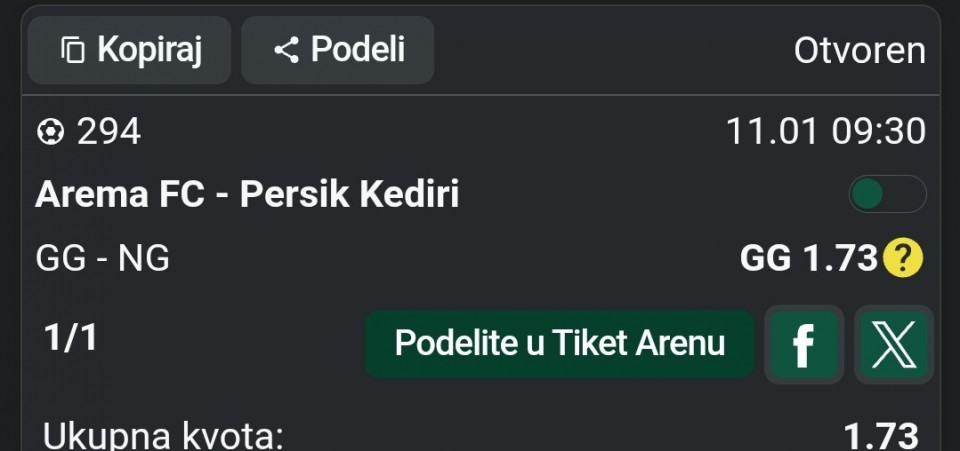Click the copy icon beside Kopiraj

tap(73, 50)
